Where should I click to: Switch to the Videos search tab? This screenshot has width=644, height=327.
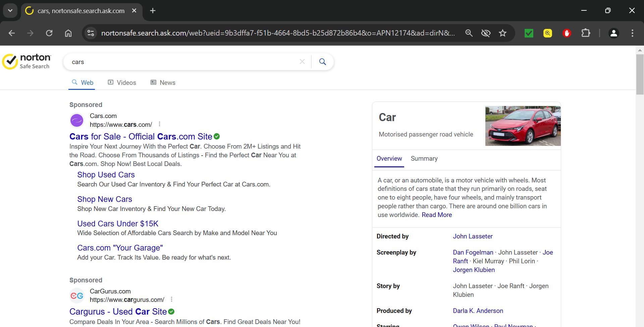pos(122,83)
